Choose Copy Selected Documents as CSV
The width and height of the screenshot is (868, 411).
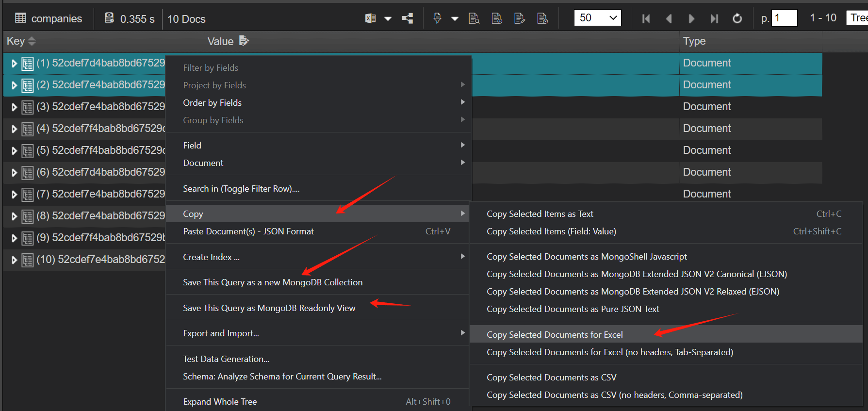[x=666, y=377]
